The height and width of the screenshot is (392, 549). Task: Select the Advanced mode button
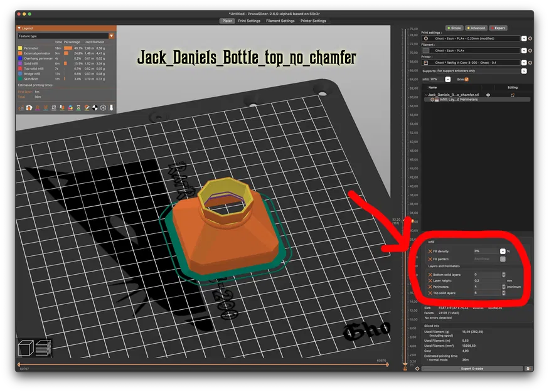(x=476, y=28)
